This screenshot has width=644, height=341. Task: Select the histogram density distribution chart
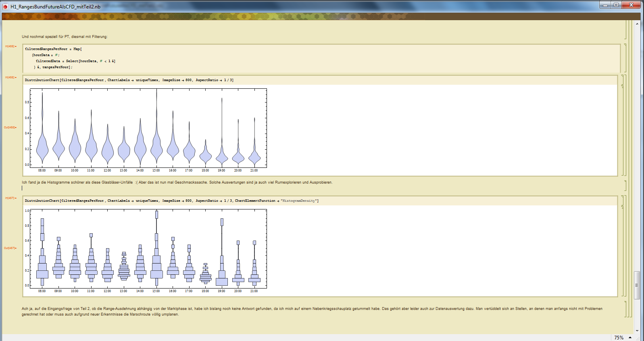click(x=148, y=249)
